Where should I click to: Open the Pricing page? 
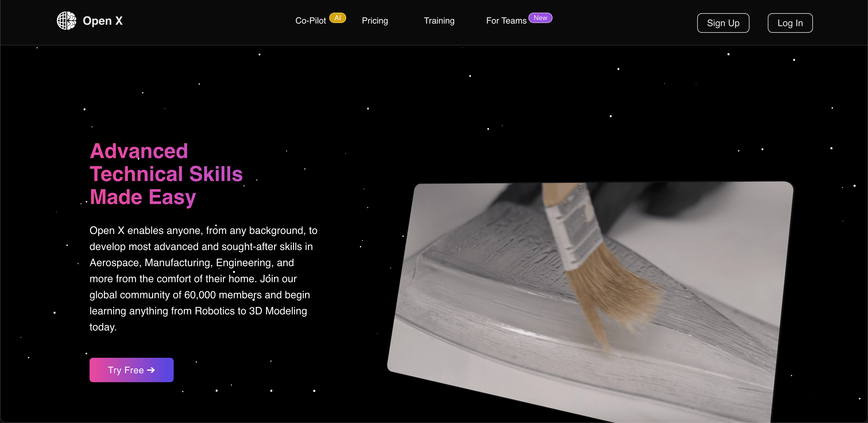pyautogui.click(x=375, y=21)
